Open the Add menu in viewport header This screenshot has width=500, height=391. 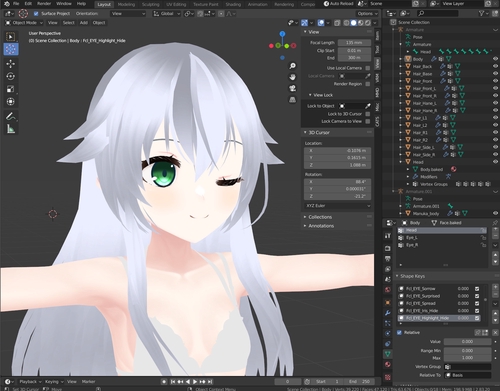(x=84, y=23)
